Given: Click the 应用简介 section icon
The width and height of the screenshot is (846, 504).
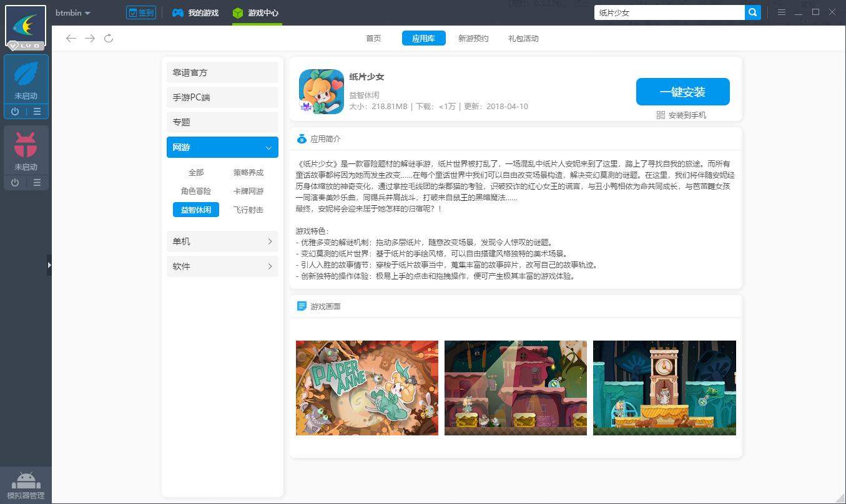Looking at the screenshot, I should 302,139.
